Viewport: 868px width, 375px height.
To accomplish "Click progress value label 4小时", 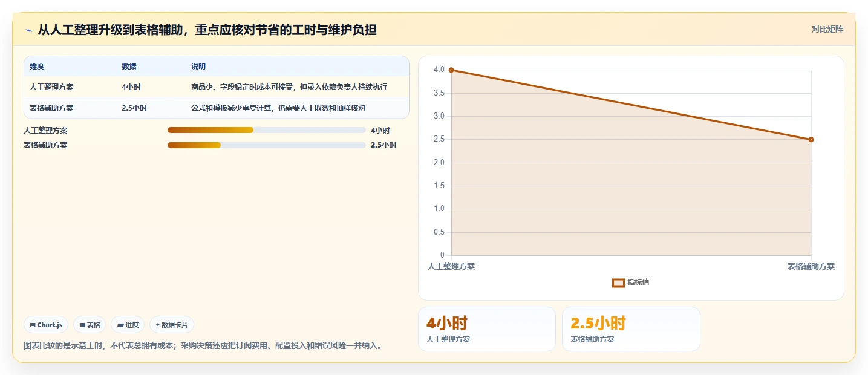I will point(380,130).
